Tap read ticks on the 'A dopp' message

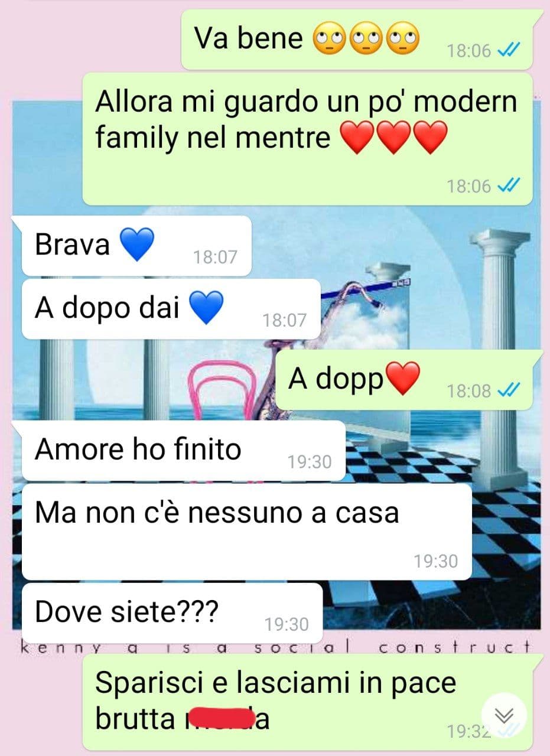tap(508, 390)
